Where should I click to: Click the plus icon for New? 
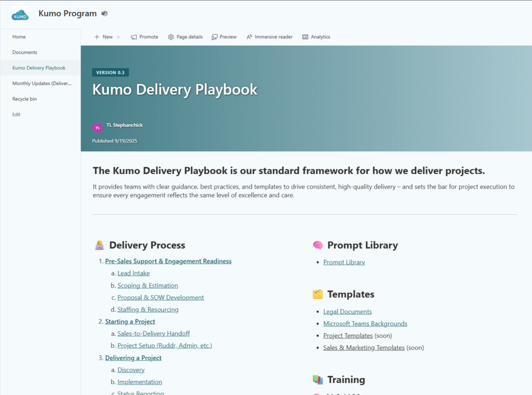(97, 37)
